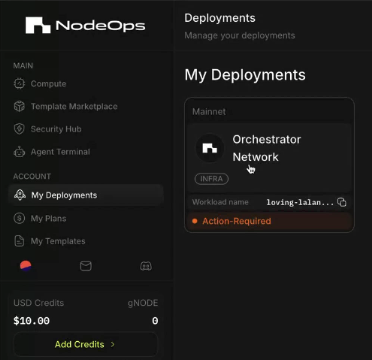Click the Template Marketplace cube icon
The width and height of the screenshot is (372, 360).
pos(19,106)
